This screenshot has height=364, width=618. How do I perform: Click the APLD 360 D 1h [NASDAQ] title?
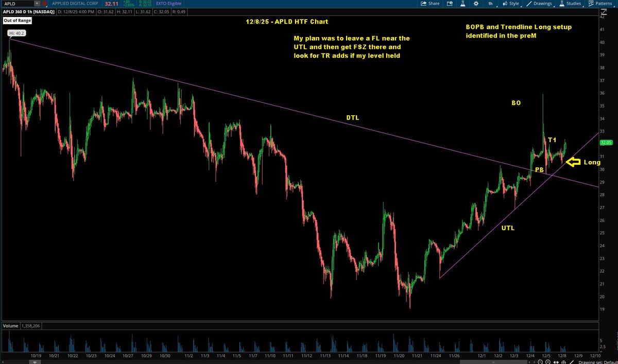pos(29,12)
